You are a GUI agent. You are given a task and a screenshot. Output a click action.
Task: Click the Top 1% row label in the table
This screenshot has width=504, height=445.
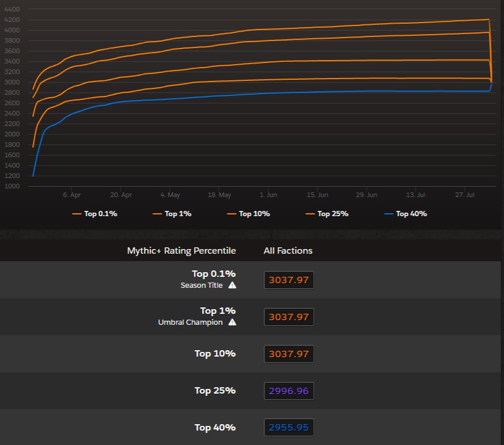pyautogui.click(x=218, y=311)
